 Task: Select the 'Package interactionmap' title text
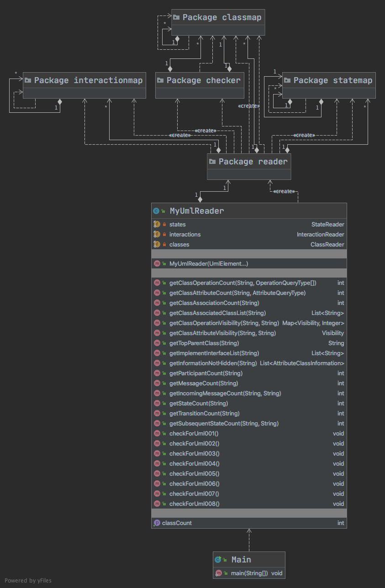(88, 80)
